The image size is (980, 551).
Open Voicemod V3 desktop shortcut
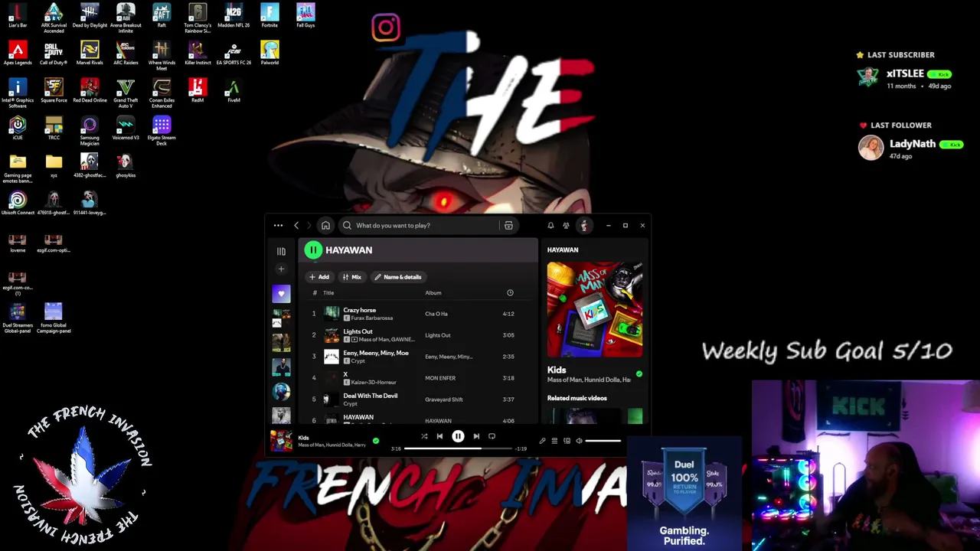pos(126,128)
